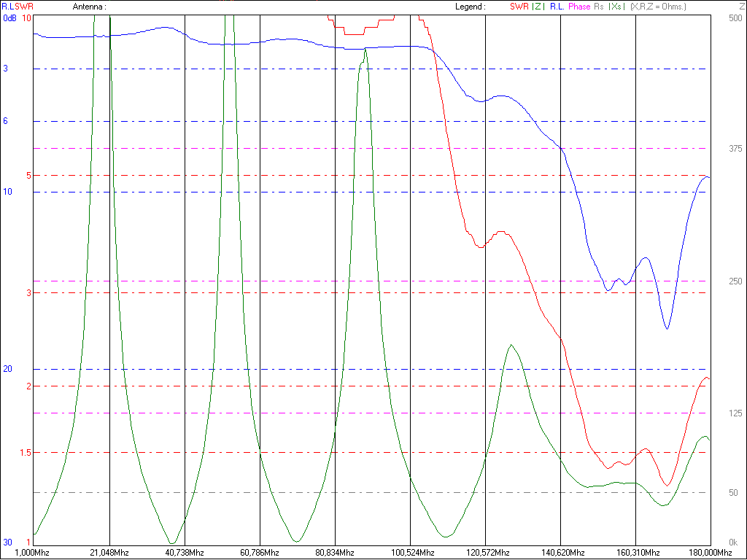
Task: Click the 125 value on impedance axis
Action: pos(735,413)
